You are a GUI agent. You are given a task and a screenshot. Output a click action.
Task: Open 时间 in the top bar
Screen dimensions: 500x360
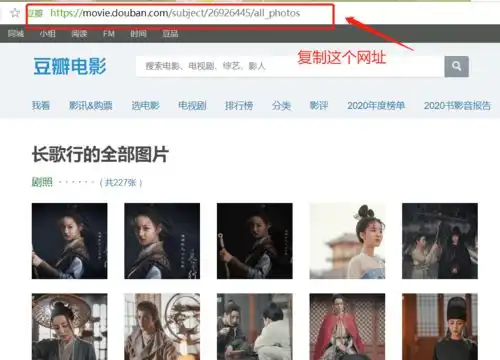[x=138, y=34]
